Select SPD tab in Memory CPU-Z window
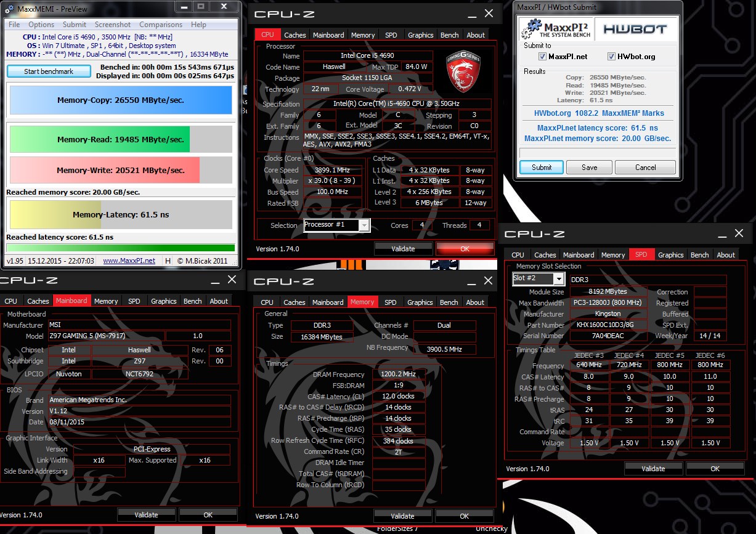The height and width of the screenshot is (534, 756). [x=391, y=302]
